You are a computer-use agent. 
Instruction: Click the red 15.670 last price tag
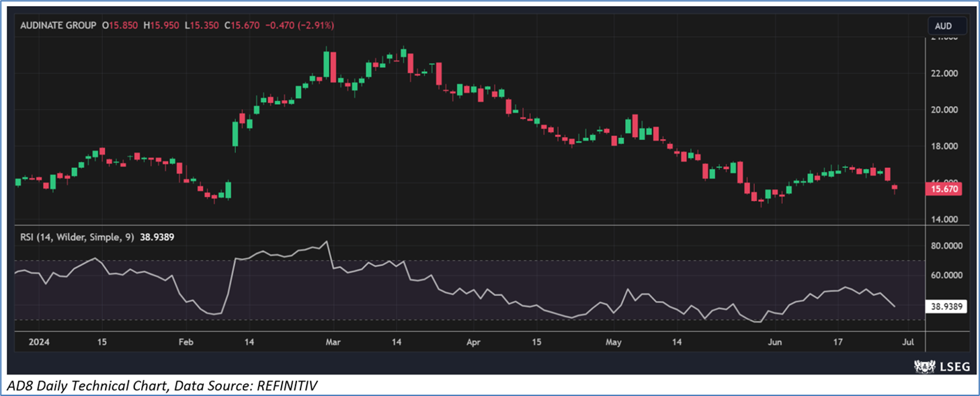pyautogui.click(x=944, y=190)
